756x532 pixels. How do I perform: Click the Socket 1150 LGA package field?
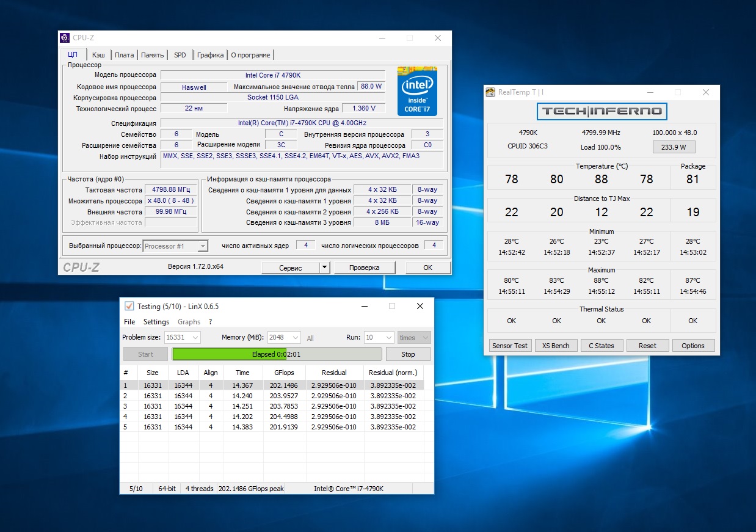[x=273, y=98]
